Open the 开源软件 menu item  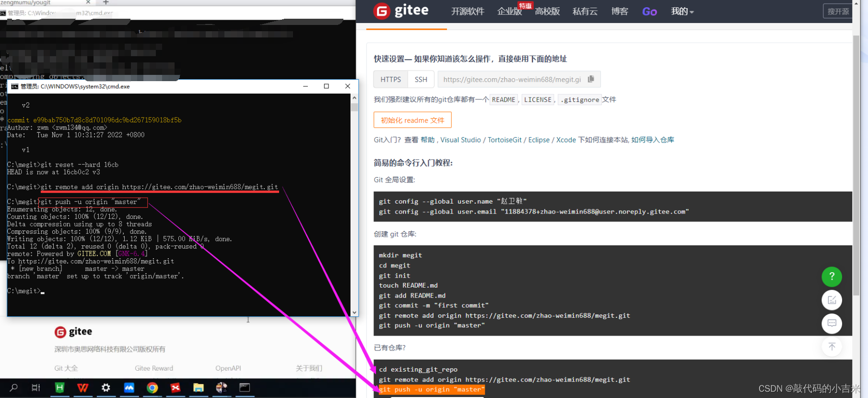tap(468, 11)
